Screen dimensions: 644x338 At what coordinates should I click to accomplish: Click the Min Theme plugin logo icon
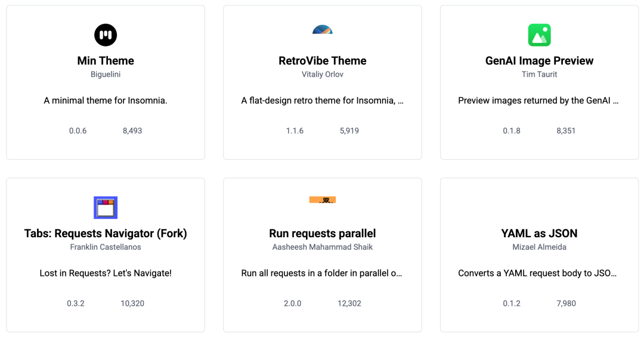click(x=106, y=35)
